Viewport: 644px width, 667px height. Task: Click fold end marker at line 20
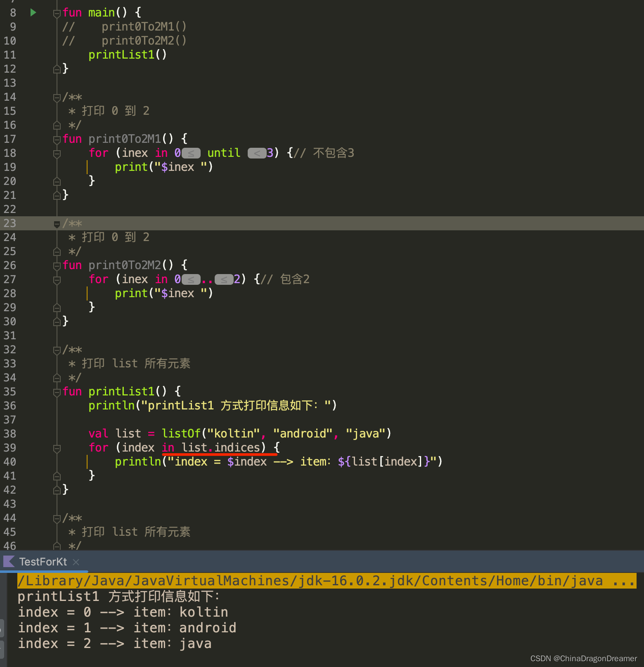point(57,182)
